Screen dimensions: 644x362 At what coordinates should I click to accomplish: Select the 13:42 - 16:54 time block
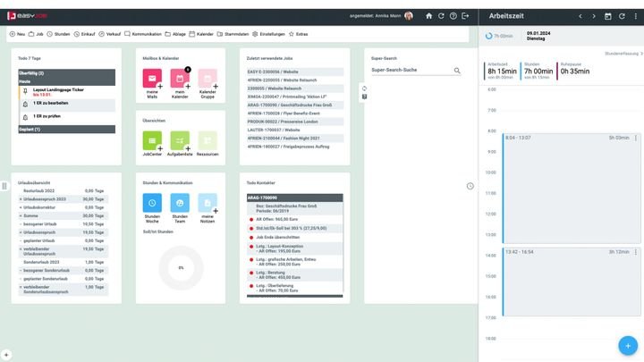(x=572, y=282)
